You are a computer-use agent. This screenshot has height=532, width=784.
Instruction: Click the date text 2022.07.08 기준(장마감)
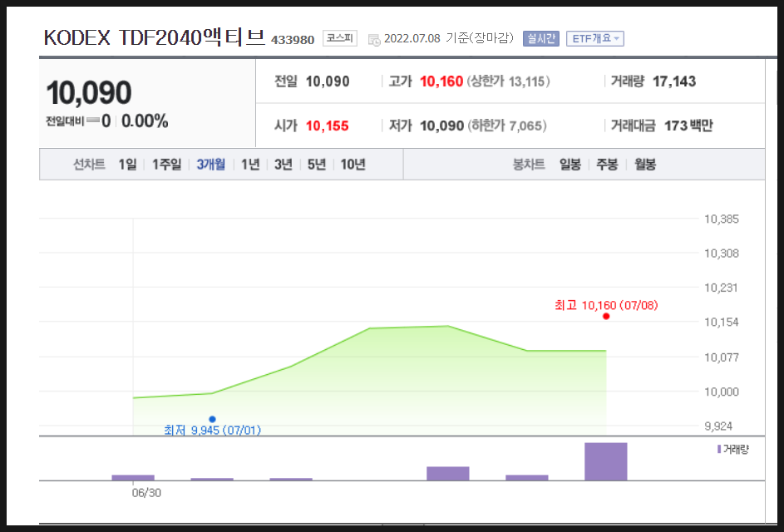pos(448,38)
